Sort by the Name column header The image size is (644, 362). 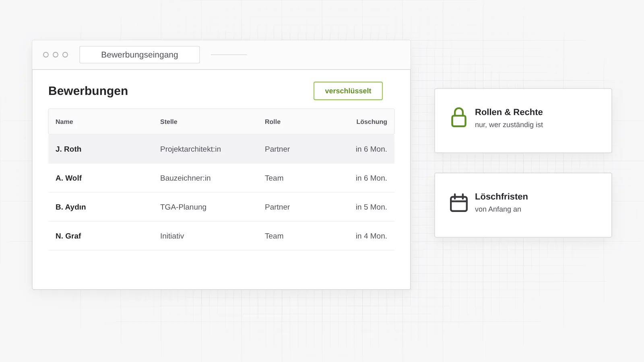click(x=64, y=122)
